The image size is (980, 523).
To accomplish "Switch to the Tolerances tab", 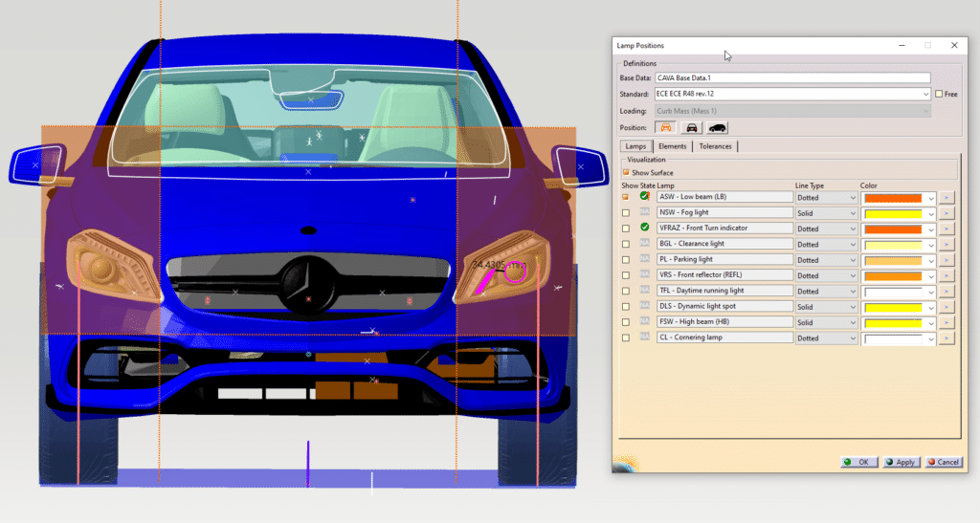I will [x=715, y=146].
